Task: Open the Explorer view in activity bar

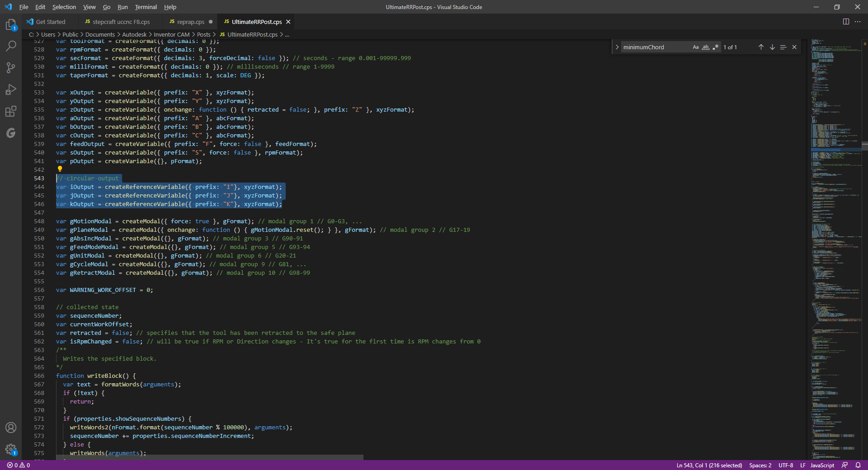Action: click(11, 24)
